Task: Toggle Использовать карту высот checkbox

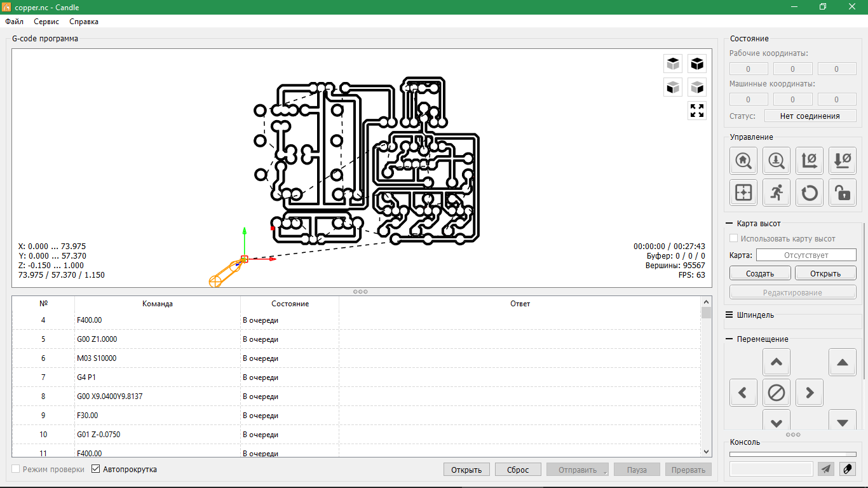Action: (734, 239)
